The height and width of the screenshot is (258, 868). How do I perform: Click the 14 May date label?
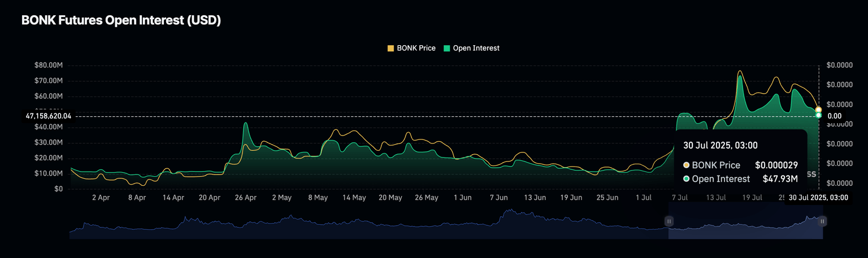[x=354, y=198]
